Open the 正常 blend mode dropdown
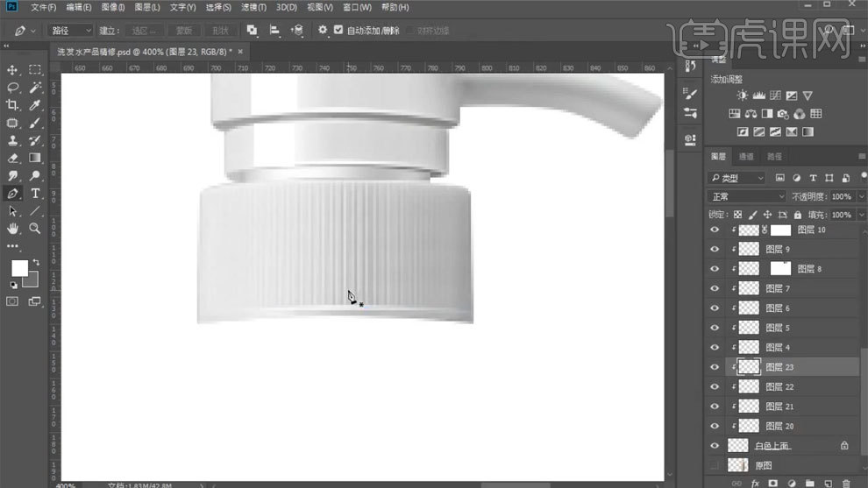 747,196
